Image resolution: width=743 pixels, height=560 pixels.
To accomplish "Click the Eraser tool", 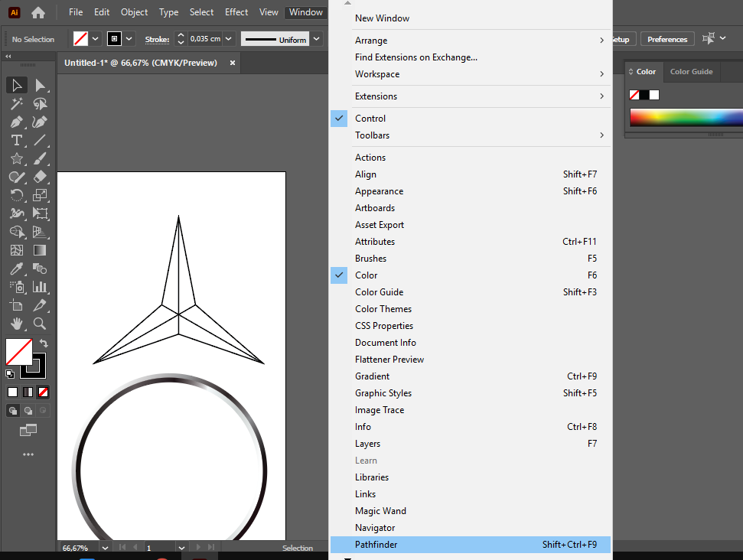I will click(40, 177).
